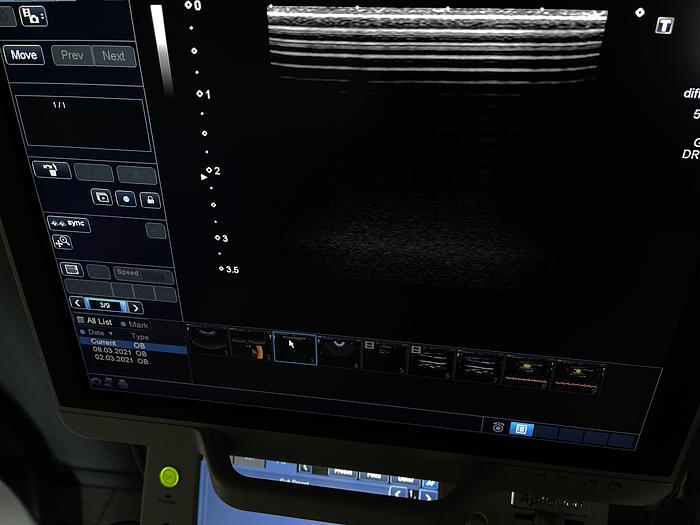Click the 3/9 page position indicator
The width and height of the screenshot is (700, 525).
coord(106,306)
